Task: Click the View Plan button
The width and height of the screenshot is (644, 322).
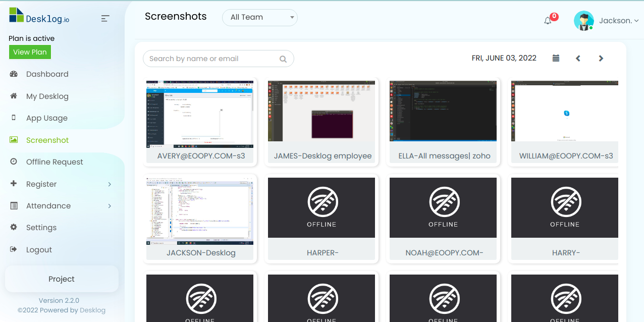Action: tap(30, 52)
